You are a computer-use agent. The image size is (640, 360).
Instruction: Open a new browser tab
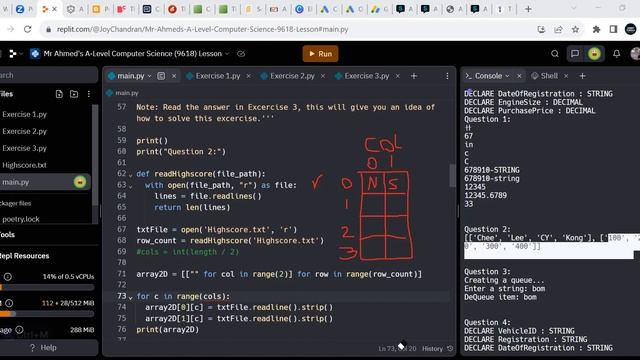click(528, 9)
